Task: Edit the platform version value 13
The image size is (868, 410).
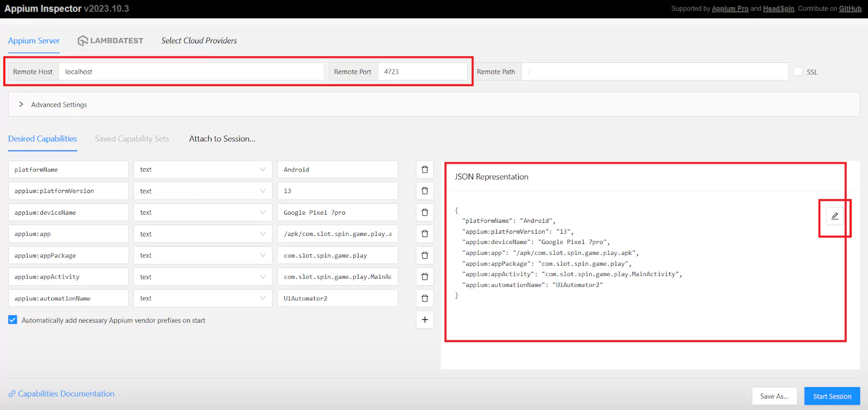Action: [337, 191]
